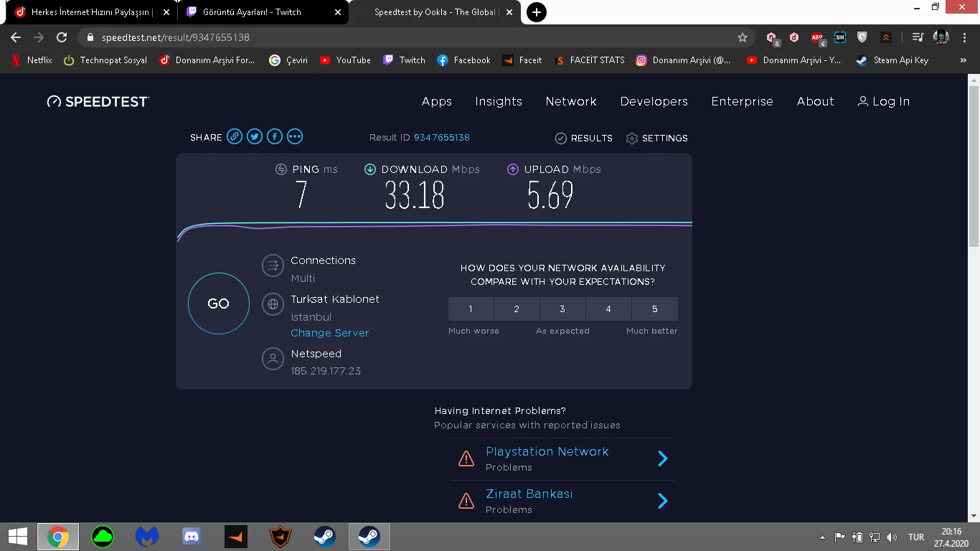Image resolution: width=980 pixels, height=551 pixels.
Task: Open the Windows Start menu
Action: click(x=17, y=537)
